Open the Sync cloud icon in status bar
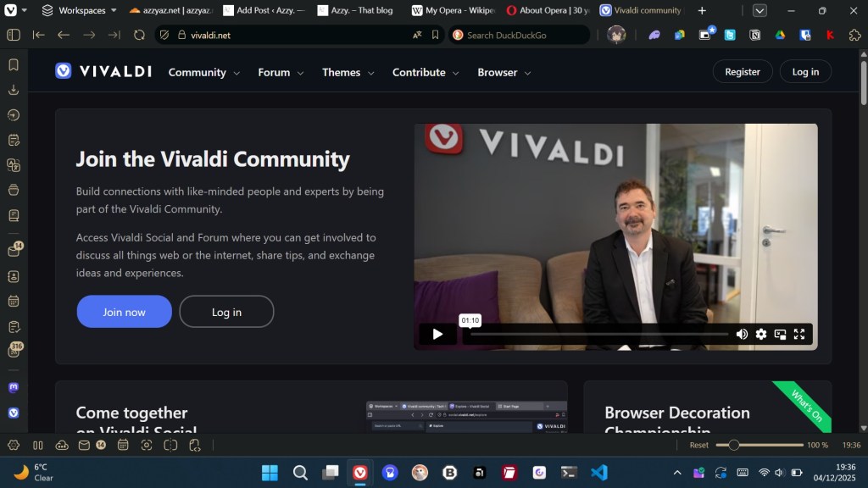Screen dimensions: 868x488 click(x=62, y=445)
